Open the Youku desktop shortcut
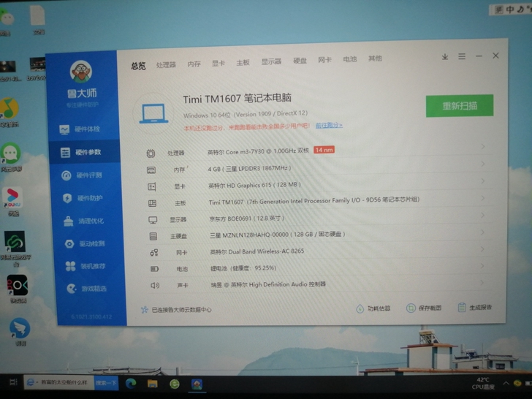The width and height of the screenshot is (532, 399). (x=12, y=202)
